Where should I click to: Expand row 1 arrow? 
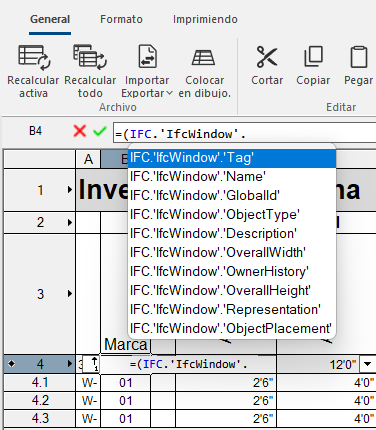pyautogui.click(x=69, y=190)
